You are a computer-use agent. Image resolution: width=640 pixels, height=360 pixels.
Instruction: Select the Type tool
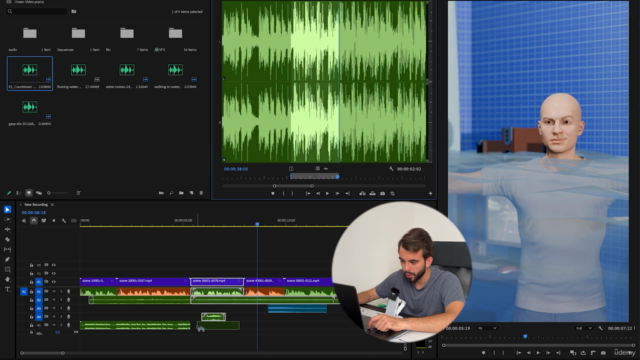(x=7, y=289)
